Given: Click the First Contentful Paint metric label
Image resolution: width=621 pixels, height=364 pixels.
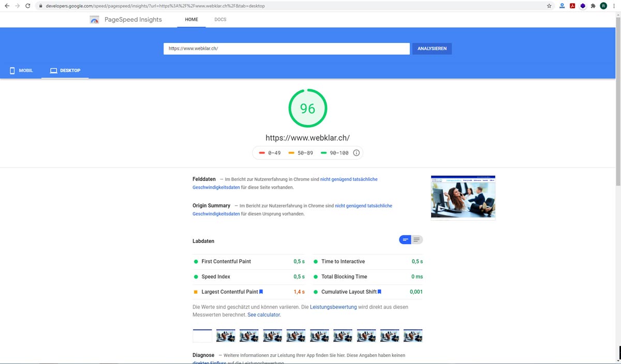Looking at the screenshot, I should click(x=226, y=262).
